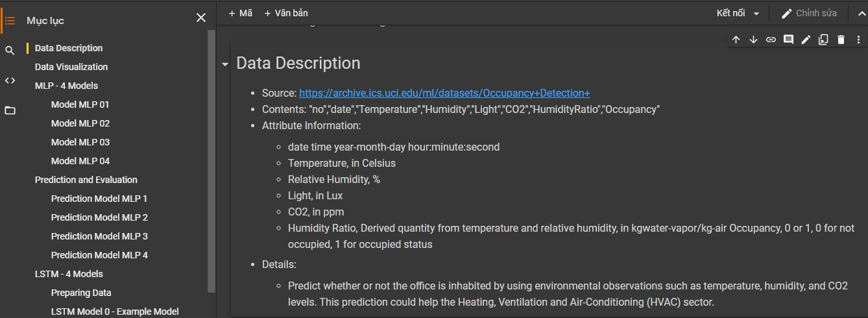This screenshot has width=868, height=318.
Task: Copy link to cell icon
Action: click(771, 40)
